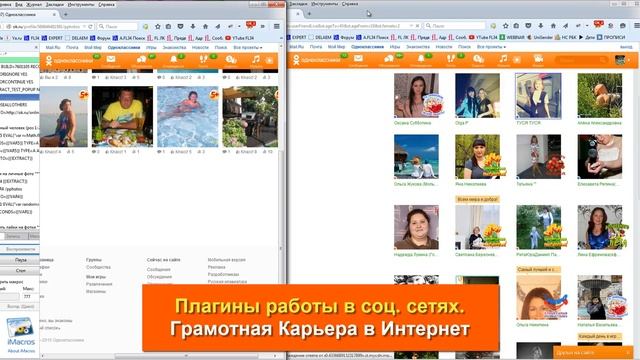640x360 pixels.
Task: Focus Макс value field in iMacros panel
Action: coord(31,296)
